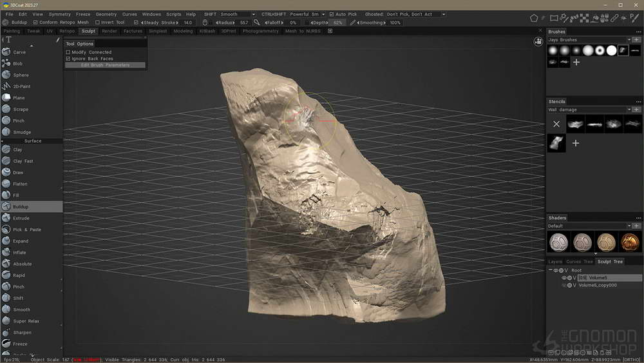The image size is (644, 363).
Task: Add new shader folder plus button
Action: (636, 226)
